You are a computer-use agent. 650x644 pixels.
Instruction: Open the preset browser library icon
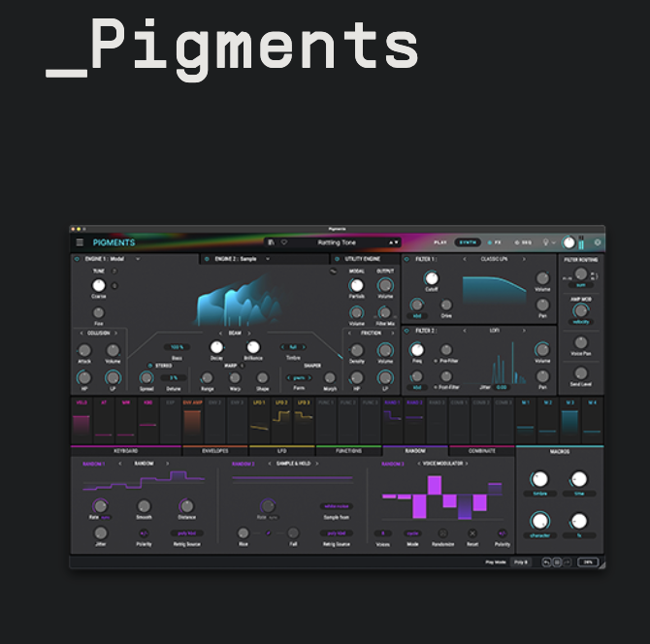[271, 242]
